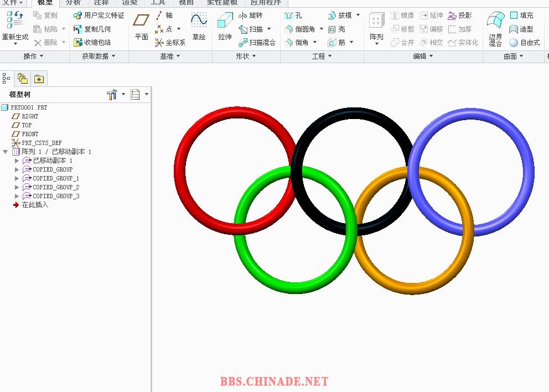
Task: Click the 镜像 mirror tool
Action: [x=402, y=15]
